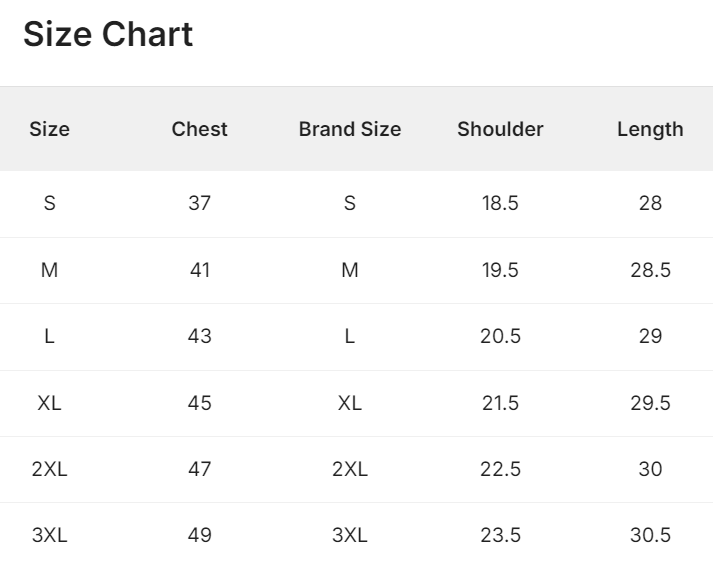Click the Size column header
The width and height of the screenshot is (713, 579).
coord(50,129)
